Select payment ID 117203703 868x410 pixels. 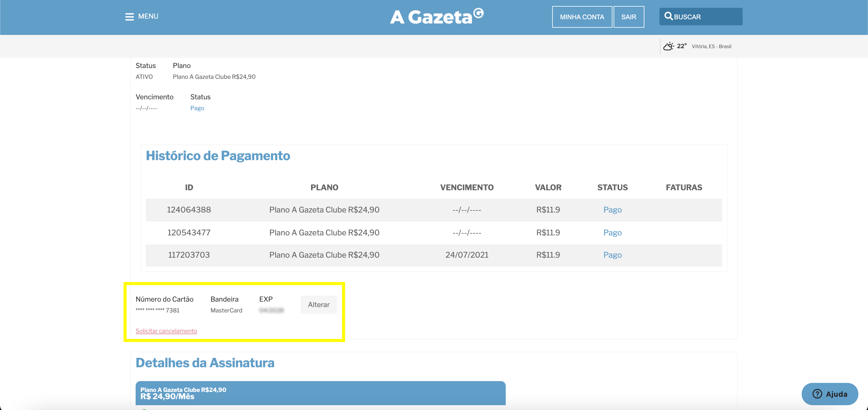coord(189,255)
